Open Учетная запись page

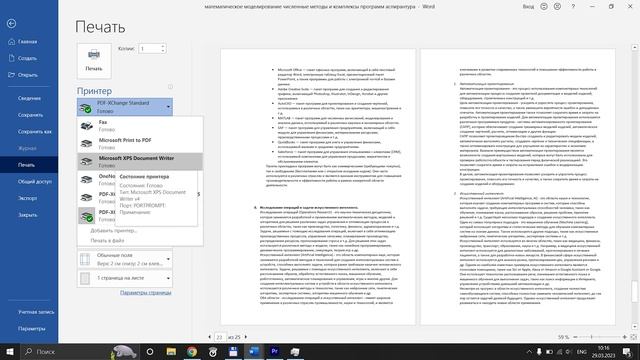(29, 312)
